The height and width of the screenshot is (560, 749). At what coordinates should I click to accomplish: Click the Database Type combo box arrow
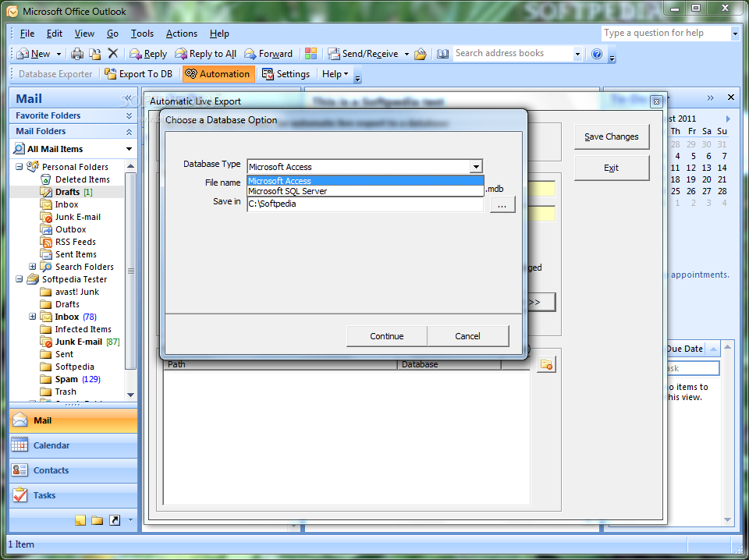476,167
